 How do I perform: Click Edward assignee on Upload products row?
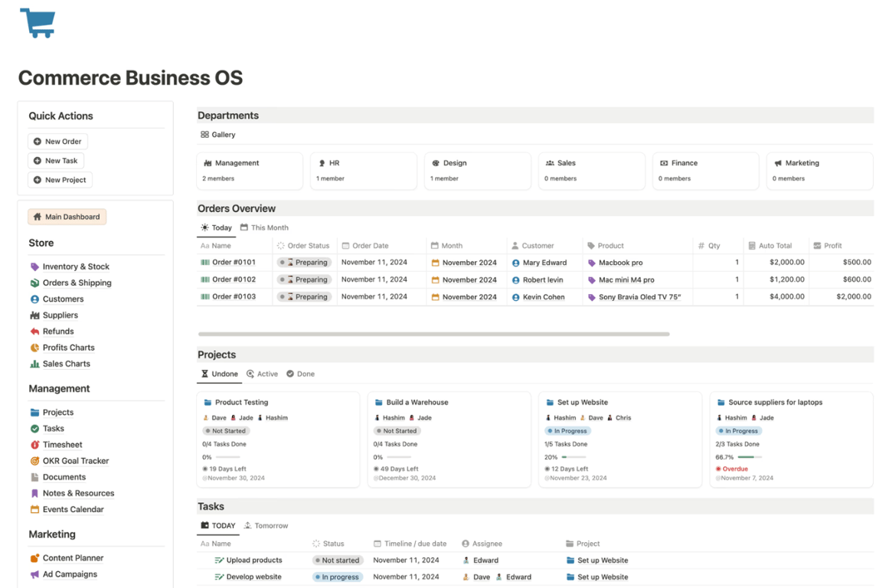[x=481, y=560]
